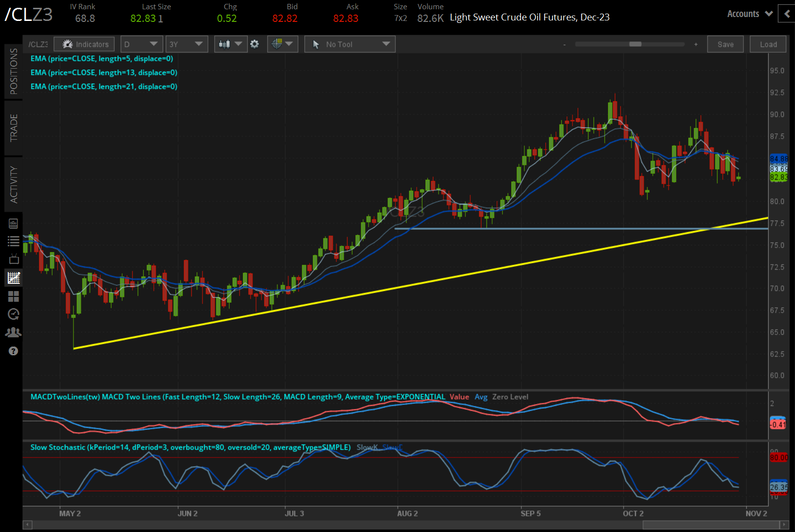Click the history clock icon in sidebar

[14, 314]
